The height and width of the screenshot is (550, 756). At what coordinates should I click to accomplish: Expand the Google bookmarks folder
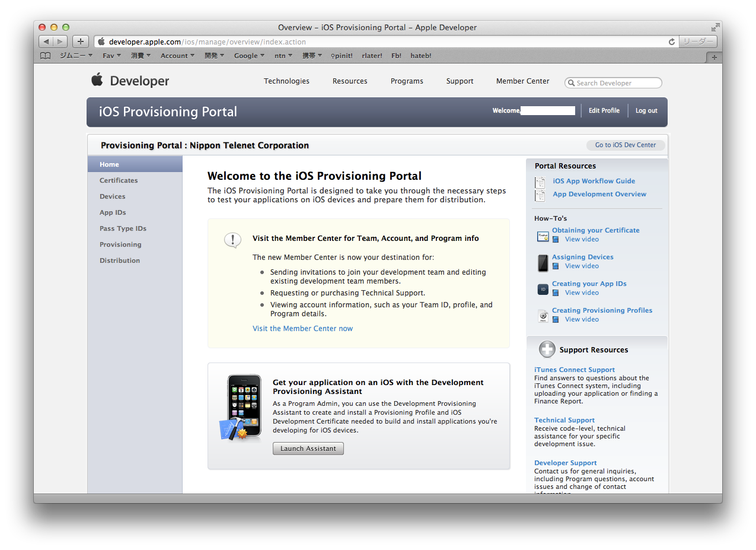pos(250,56)
